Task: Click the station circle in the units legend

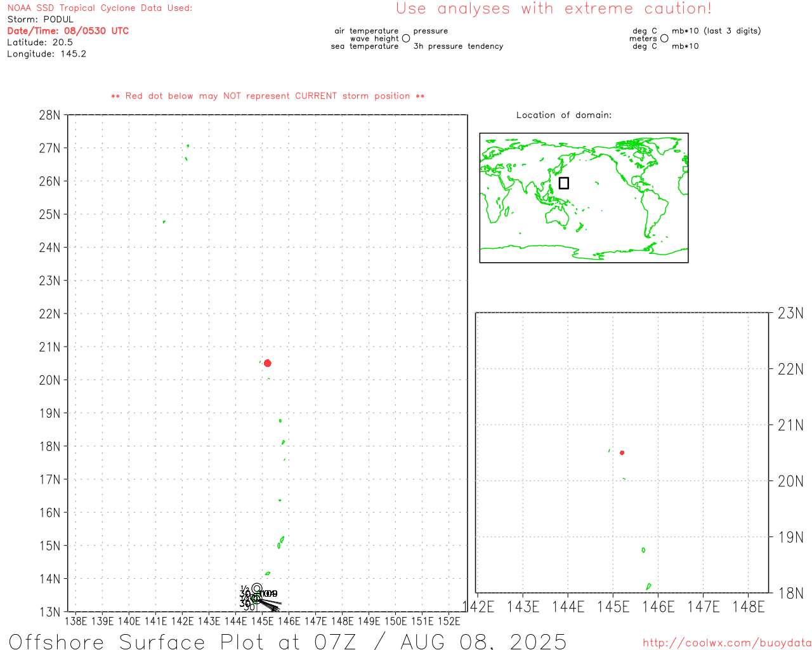Action: click(x=664, y=38)
